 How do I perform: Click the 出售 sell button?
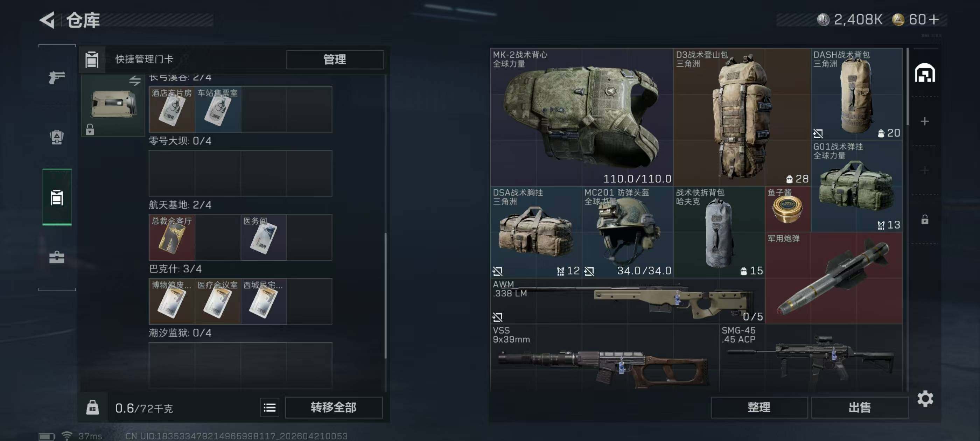[x=860, y=407]
